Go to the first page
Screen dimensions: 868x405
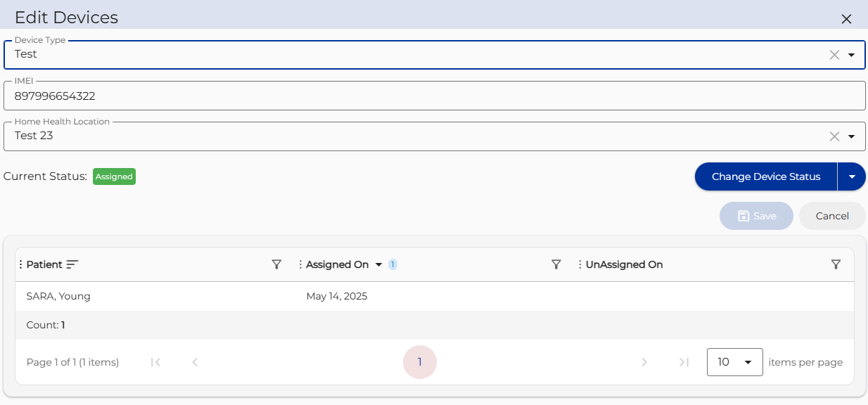click(x=156, y=362)
